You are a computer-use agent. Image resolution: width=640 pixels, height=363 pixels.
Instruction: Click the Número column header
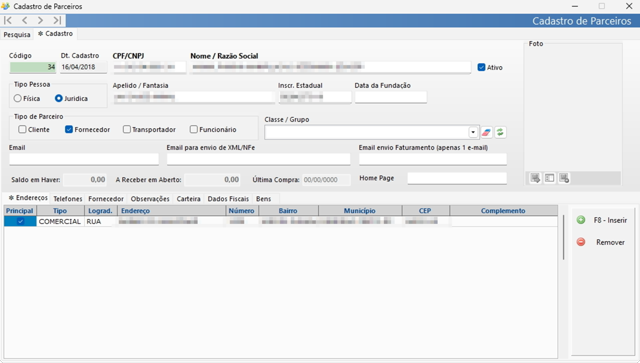[x=242, y=211]
